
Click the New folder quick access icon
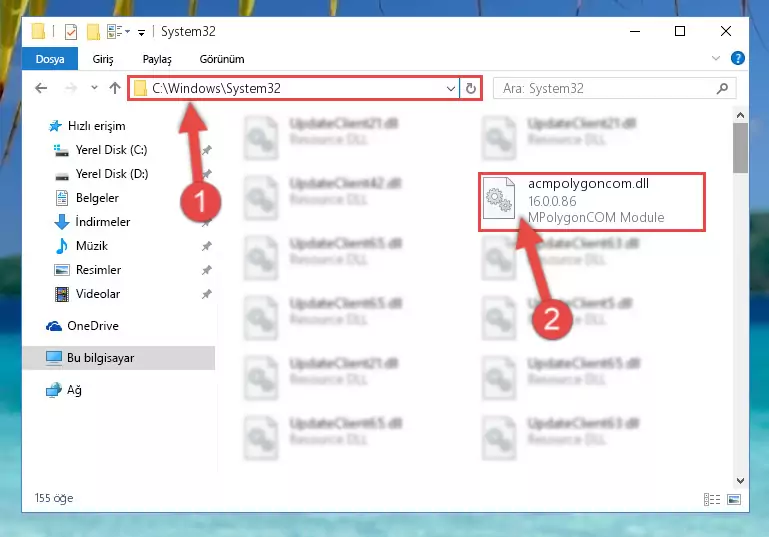93,32
